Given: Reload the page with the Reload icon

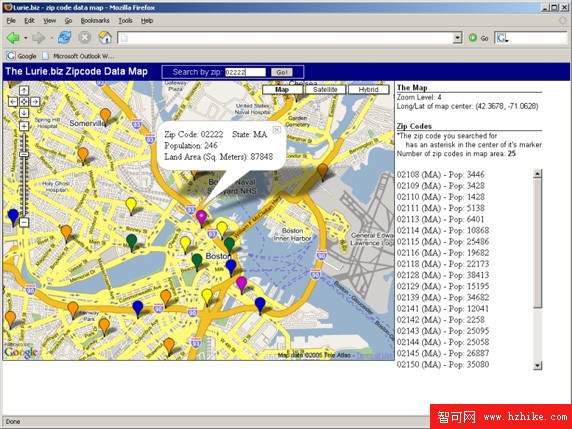Looking at the screenshot, I should (x=65, y=38).
